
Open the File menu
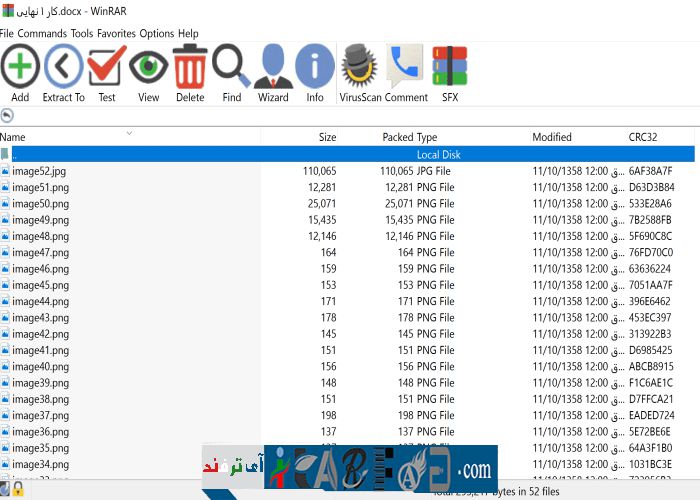point(7,33)
